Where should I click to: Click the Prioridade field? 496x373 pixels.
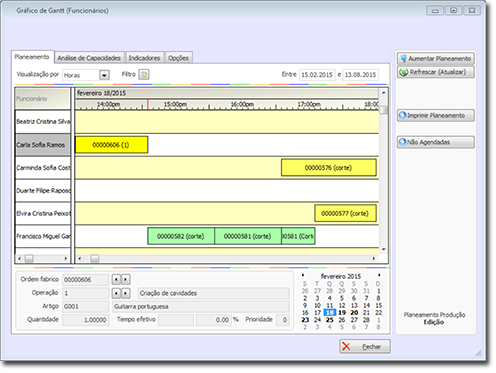pos(283,320)
